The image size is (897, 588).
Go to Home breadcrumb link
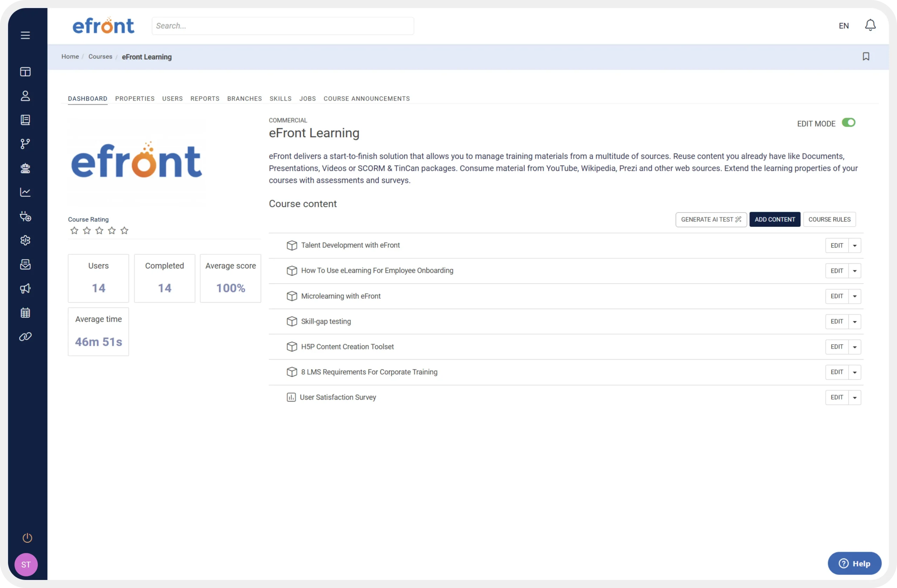(x=70, y=56)
